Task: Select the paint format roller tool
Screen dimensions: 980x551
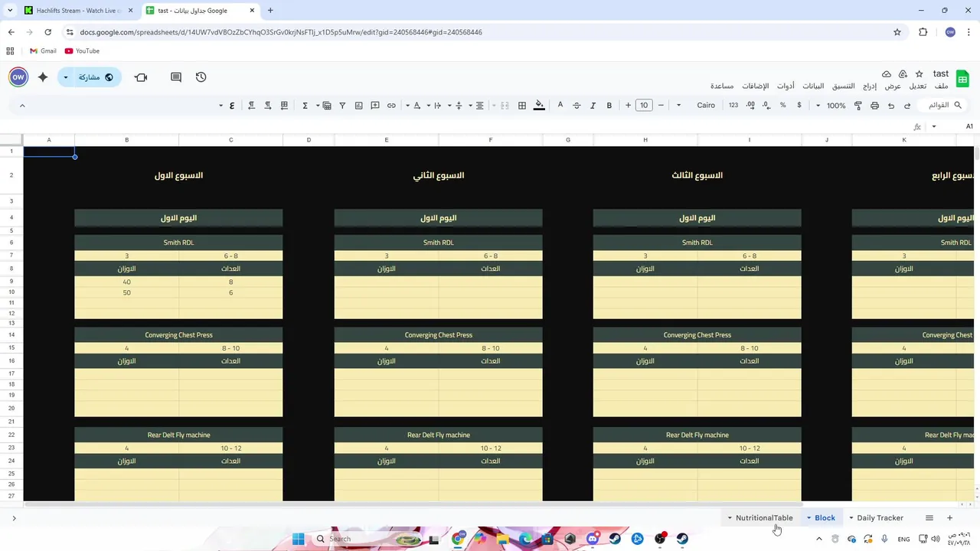Action: point(857,106)
